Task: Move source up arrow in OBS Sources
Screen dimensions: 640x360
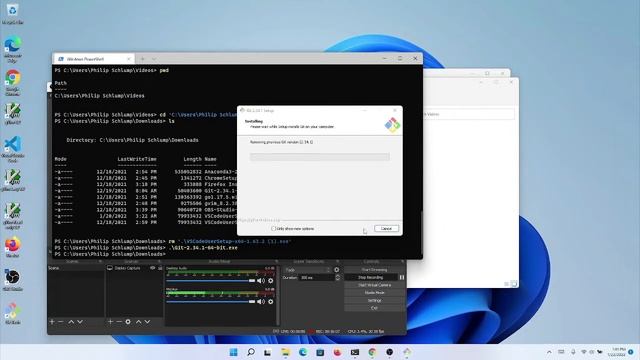Action: (x=138, y=322)
